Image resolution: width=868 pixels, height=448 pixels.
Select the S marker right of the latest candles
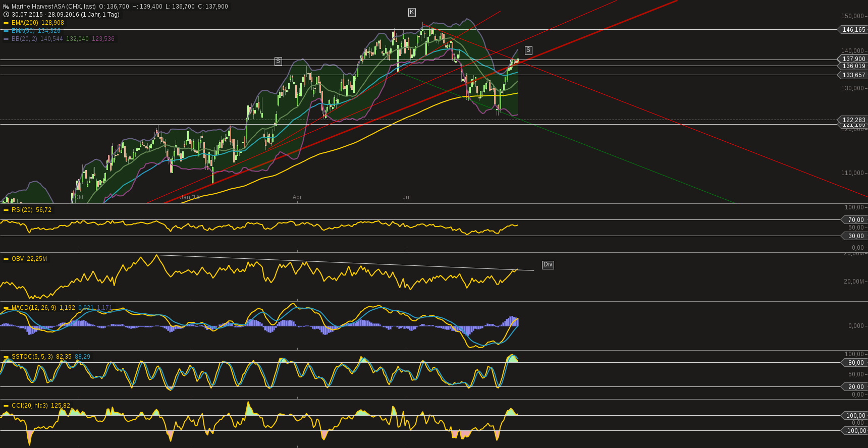528,50
